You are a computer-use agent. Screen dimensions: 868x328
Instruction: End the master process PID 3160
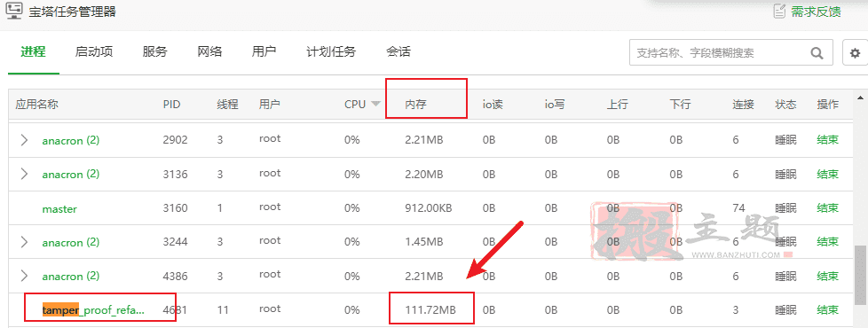pos(827,208)
